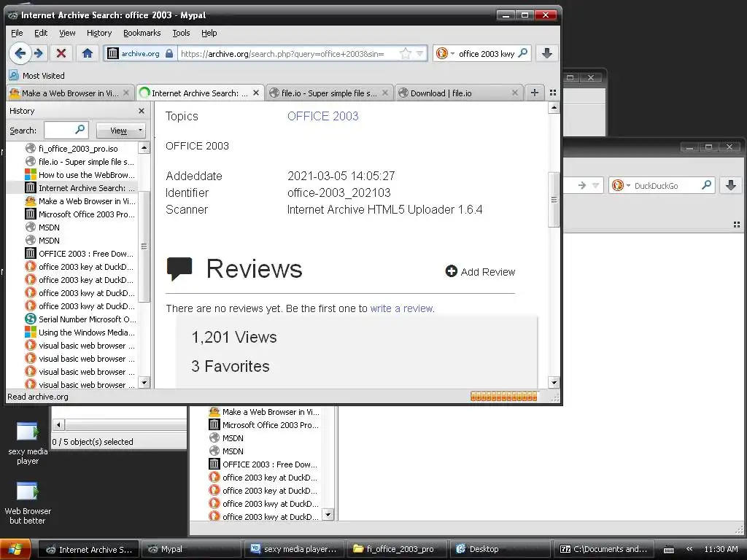The height and width of the screenshot is (560, 747).
Task: Close the Download | file.io tab
Action: [x=514, y=93]
